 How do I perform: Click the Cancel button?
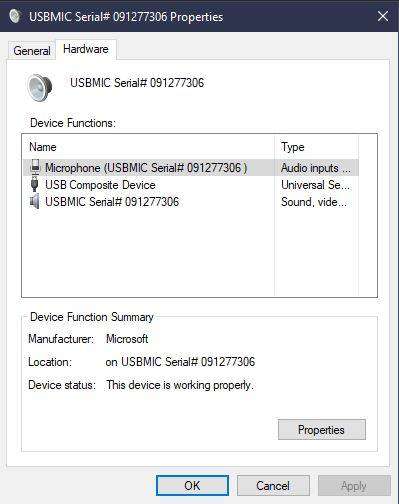(273, 486)
